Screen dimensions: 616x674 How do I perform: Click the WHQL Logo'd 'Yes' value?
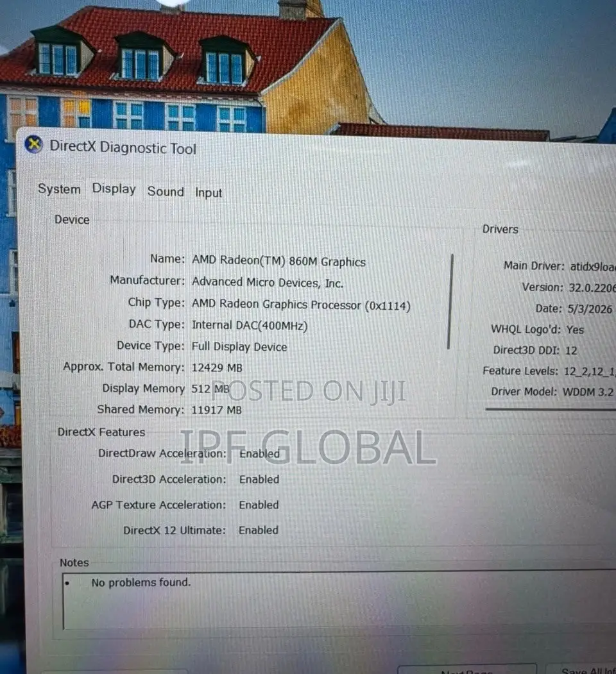click(x=575, y=330)
